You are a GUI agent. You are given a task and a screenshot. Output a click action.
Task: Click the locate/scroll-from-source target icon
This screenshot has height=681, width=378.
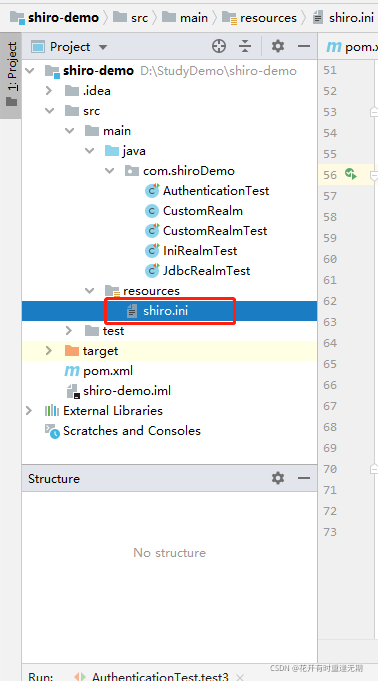click(x=219, y=46)
